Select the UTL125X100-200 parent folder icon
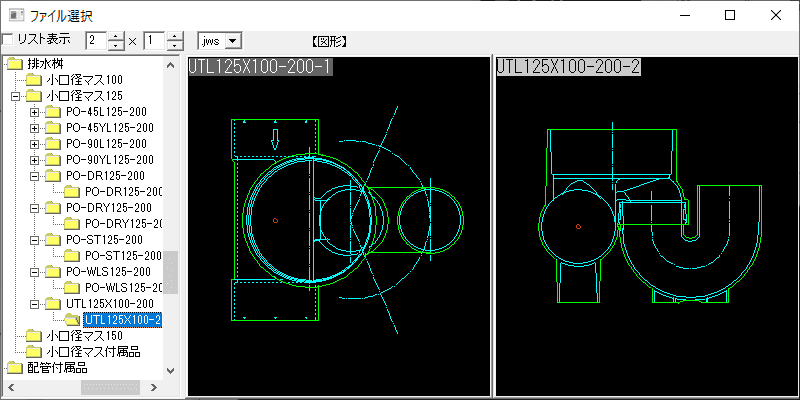Screen dimensions: 800x400 [53, 304]
